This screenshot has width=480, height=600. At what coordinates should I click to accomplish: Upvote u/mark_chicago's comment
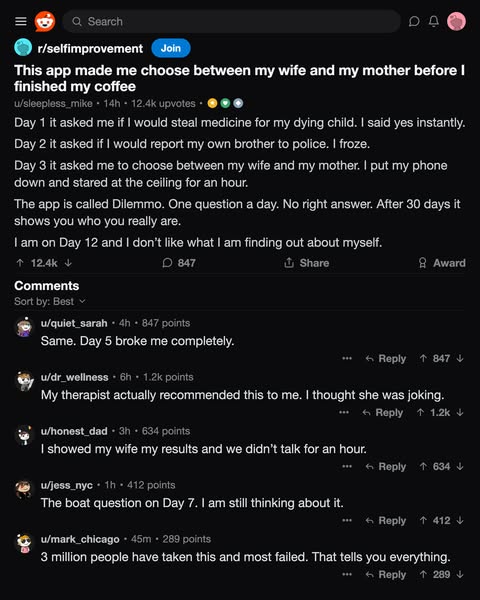coord(423,574)
